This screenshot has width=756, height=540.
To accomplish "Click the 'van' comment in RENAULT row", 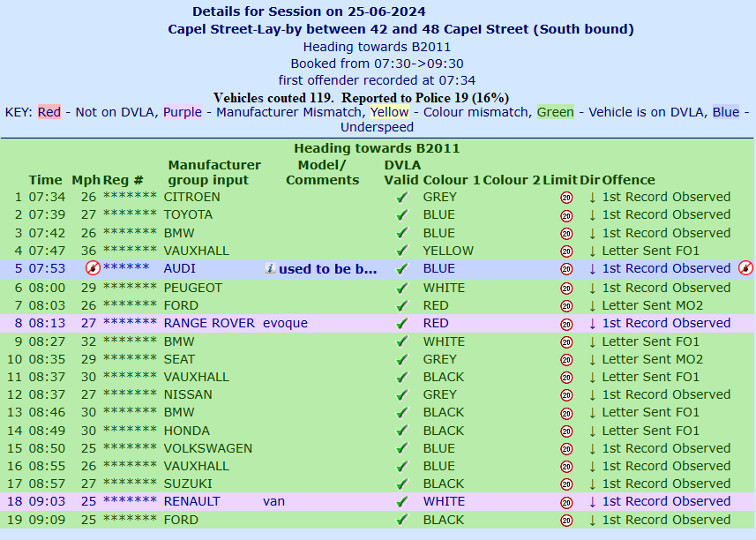I will click(x=273, y=501).
